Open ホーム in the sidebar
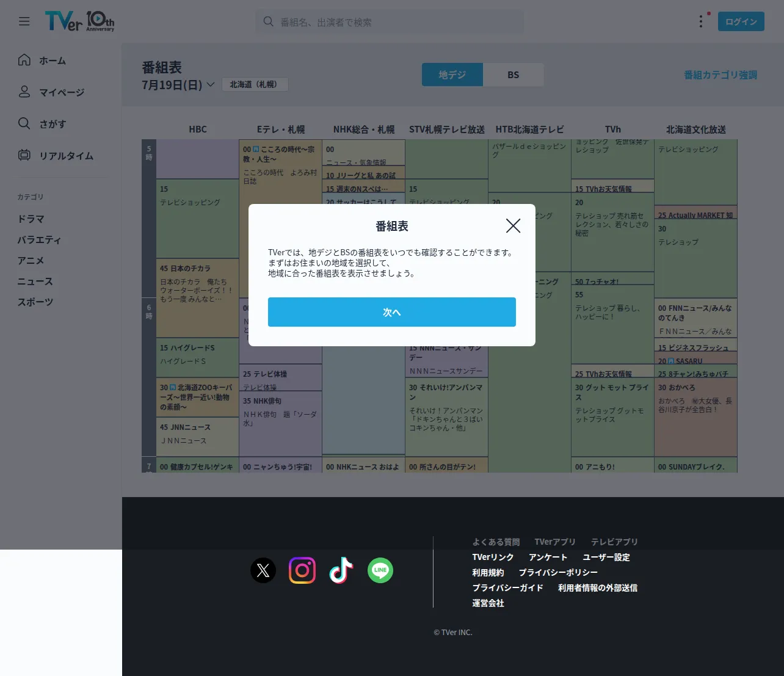Screen dimensions: 784x676 [x=53, y=60]
